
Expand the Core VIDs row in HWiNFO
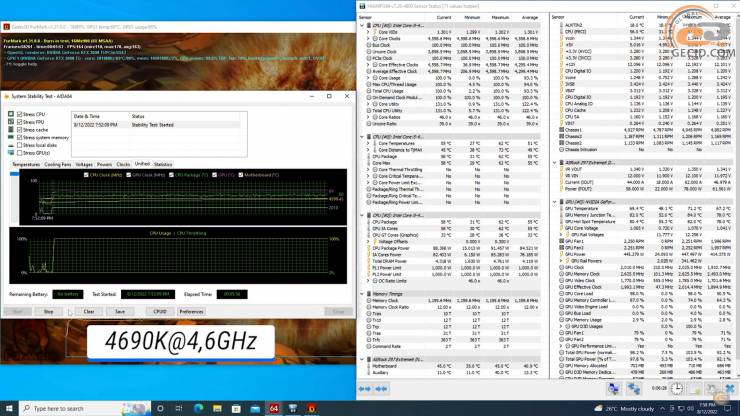[368, 32]
